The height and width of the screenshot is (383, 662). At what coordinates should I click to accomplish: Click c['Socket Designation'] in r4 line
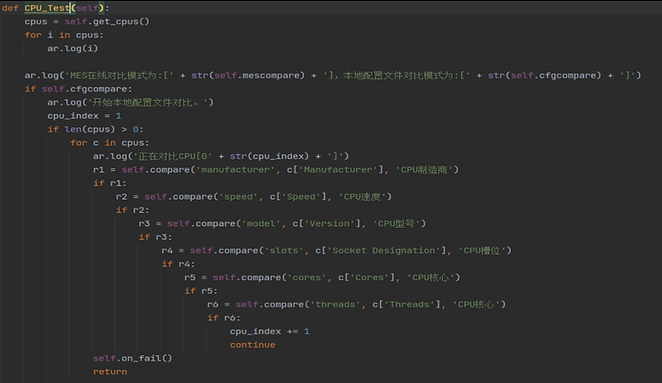[x=380, y=251]
